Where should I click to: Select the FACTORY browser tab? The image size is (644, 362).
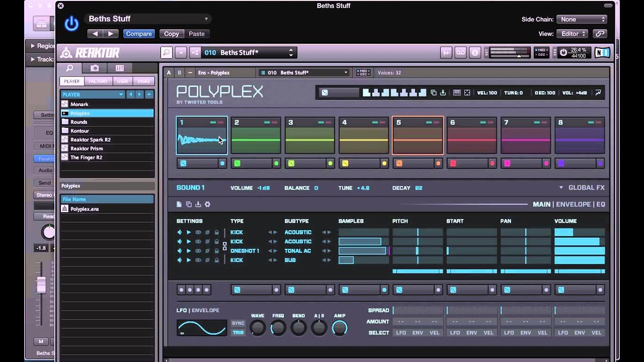pyautogui.click(x=98, y=81)
